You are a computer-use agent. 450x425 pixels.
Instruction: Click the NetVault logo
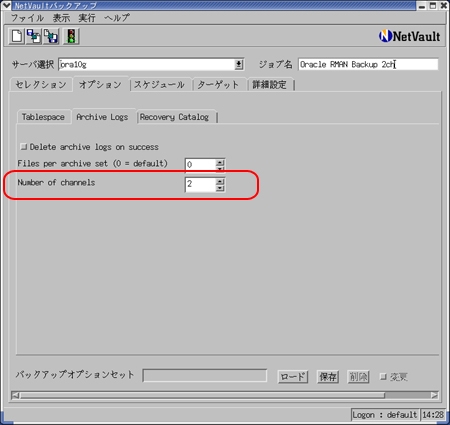[409, 36]
